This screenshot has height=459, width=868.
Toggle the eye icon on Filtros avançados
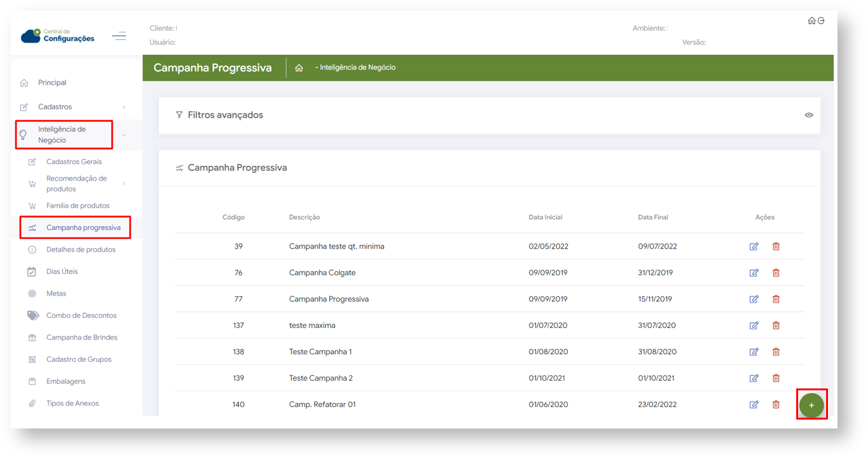pos(809,115)
